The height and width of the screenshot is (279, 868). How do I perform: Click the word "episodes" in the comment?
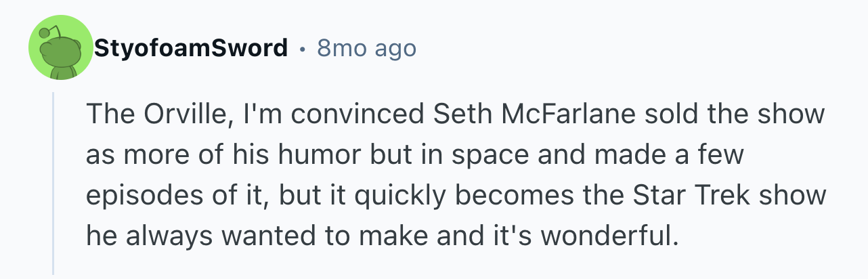tap(136, 195)
